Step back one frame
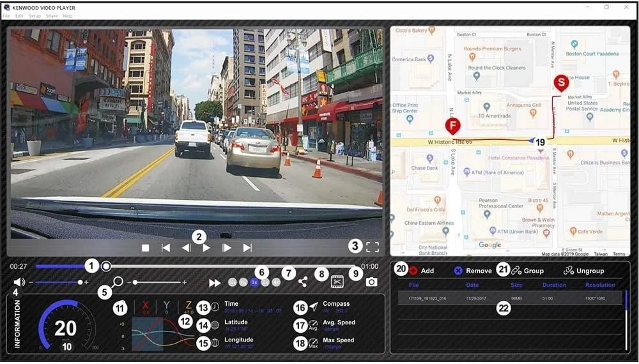 point(186,248)
